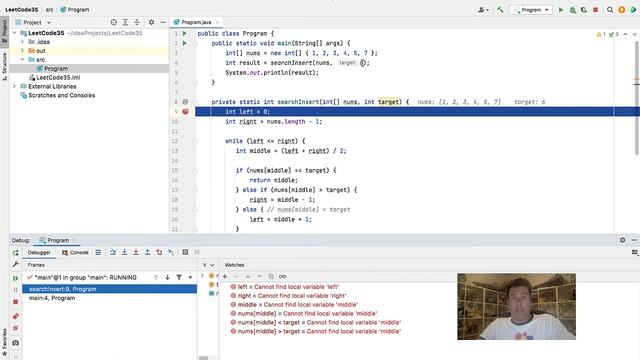Image resolution: width=640 pixels, height=360 pixels.
Task: Open the user account icon menu
Action: (x=483, y=10)
